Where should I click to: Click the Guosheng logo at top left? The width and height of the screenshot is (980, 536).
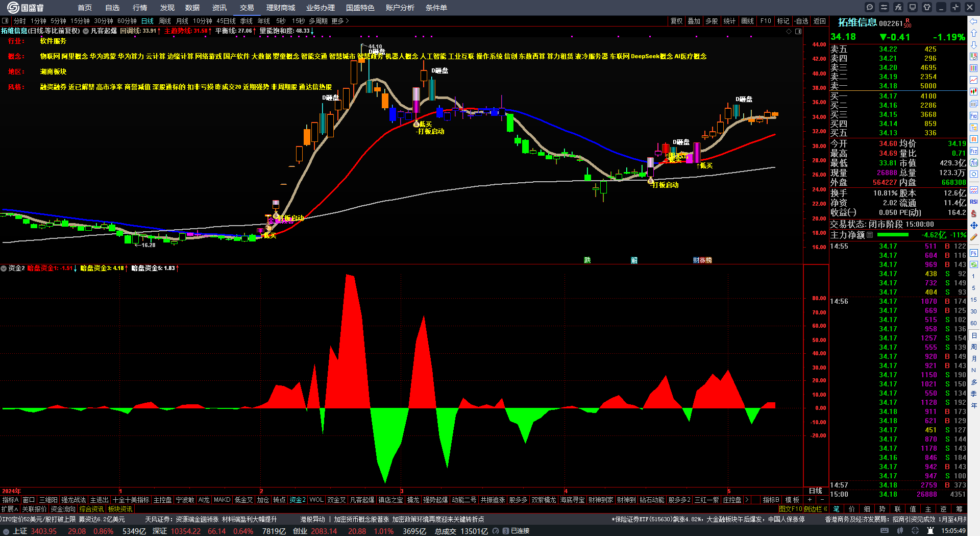26,8
